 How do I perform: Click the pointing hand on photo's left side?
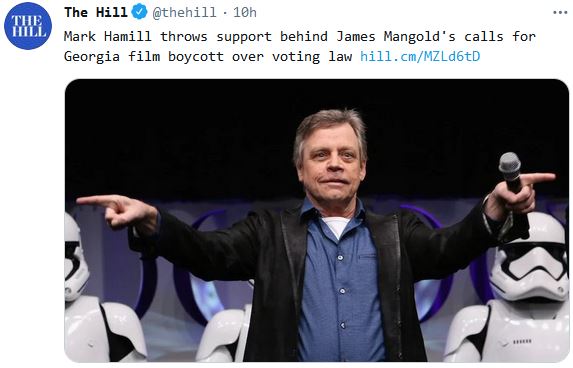(x=116, y=211)
